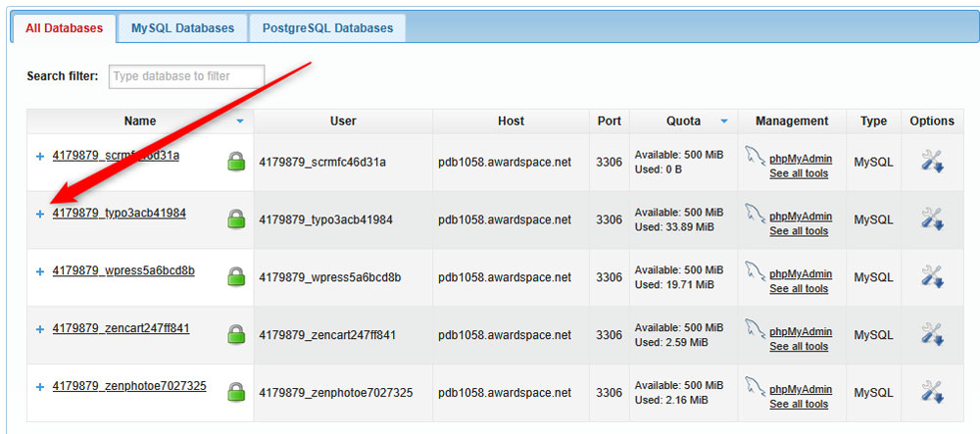Image resolution: width=980 pixels, height=434 pixels.
Task: Open phpMyAdmin for scrmfc46d31a database
Action: tap(801, 160)
